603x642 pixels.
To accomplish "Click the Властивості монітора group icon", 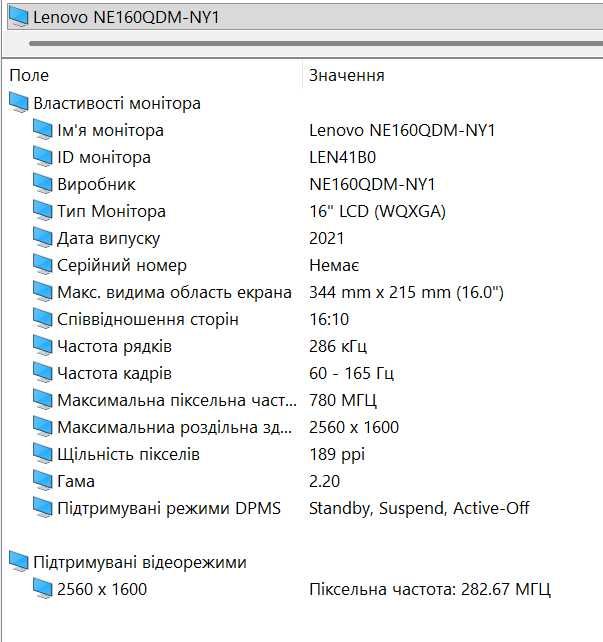I will [18, 102].
